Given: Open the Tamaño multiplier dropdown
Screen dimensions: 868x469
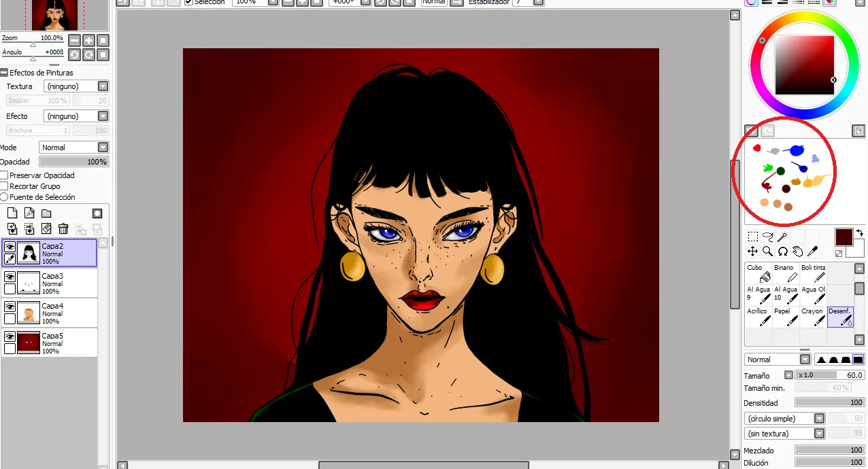Looking at the screenshot, I should pyautogui.click(x=789, y=375).
